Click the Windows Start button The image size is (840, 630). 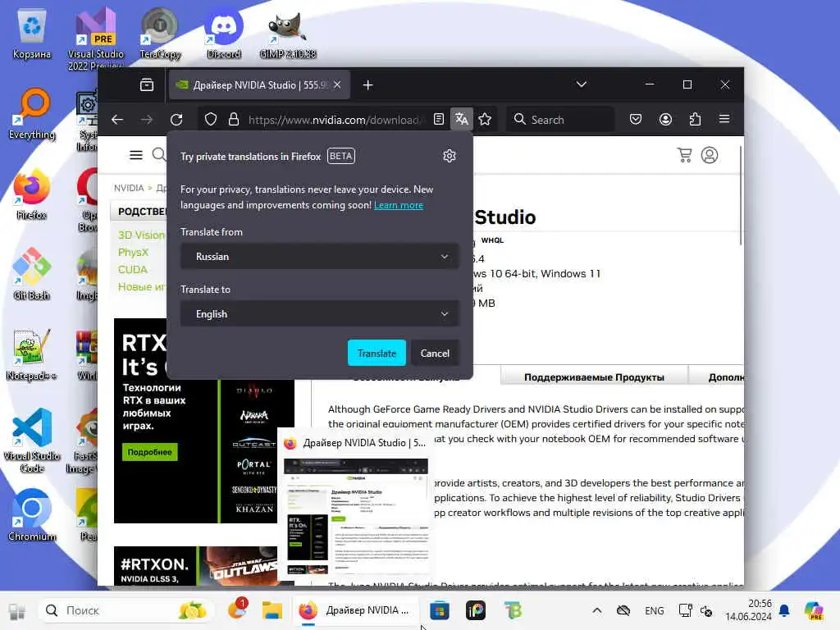[x=17, y=610]
